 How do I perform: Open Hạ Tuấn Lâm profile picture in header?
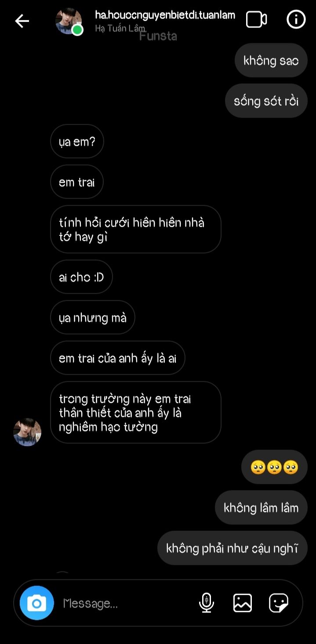click(x=69, y=21)
